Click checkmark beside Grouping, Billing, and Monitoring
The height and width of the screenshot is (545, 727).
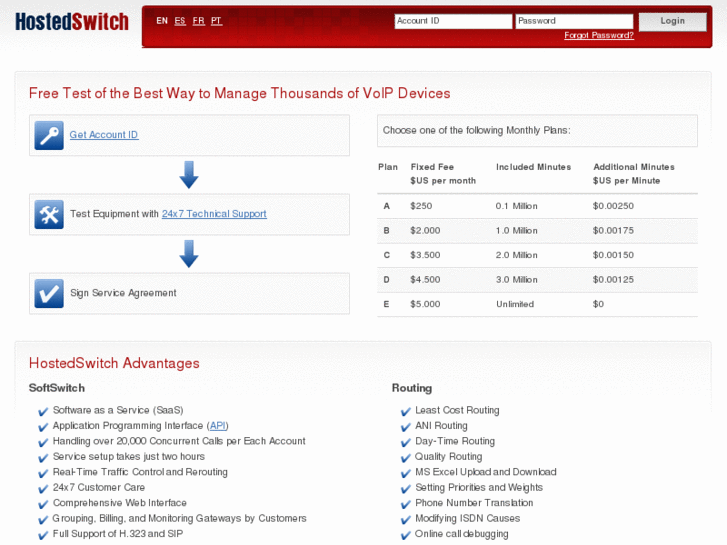(43, 519)
